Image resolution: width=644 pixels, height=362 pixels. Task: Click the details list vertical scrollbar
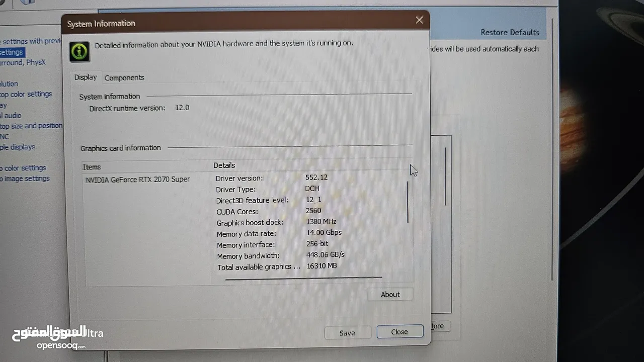point(408,202)
